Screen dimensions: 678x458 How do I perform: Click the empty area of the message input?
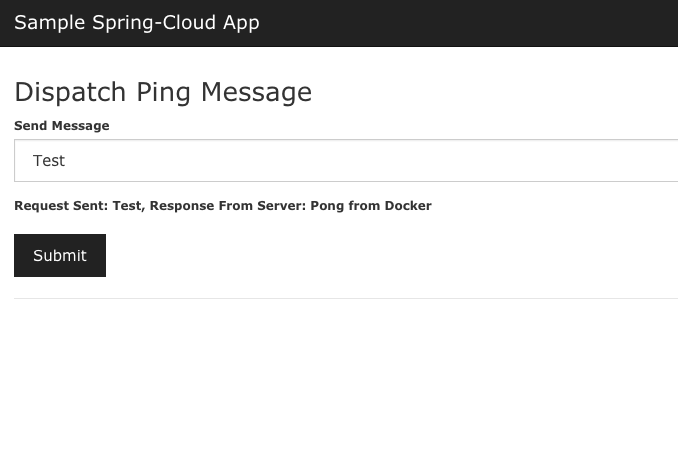click(400, 160)
